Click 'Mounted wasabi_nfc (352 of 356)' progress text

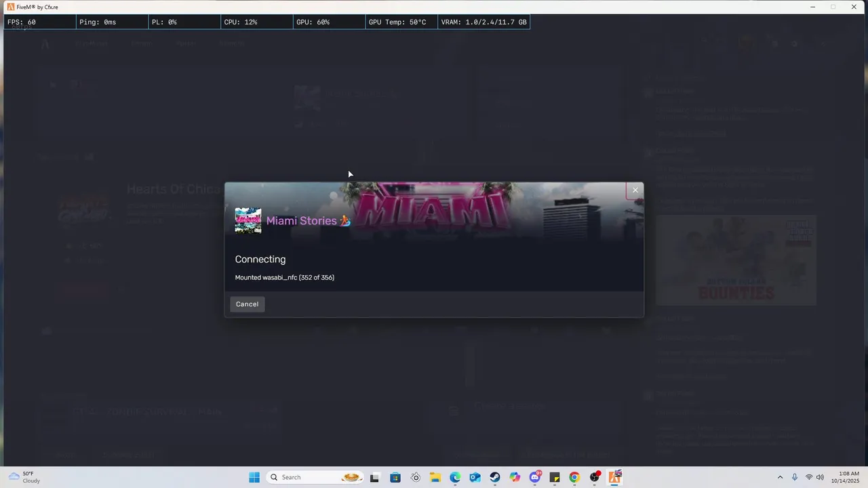click(x=285, y=277)
